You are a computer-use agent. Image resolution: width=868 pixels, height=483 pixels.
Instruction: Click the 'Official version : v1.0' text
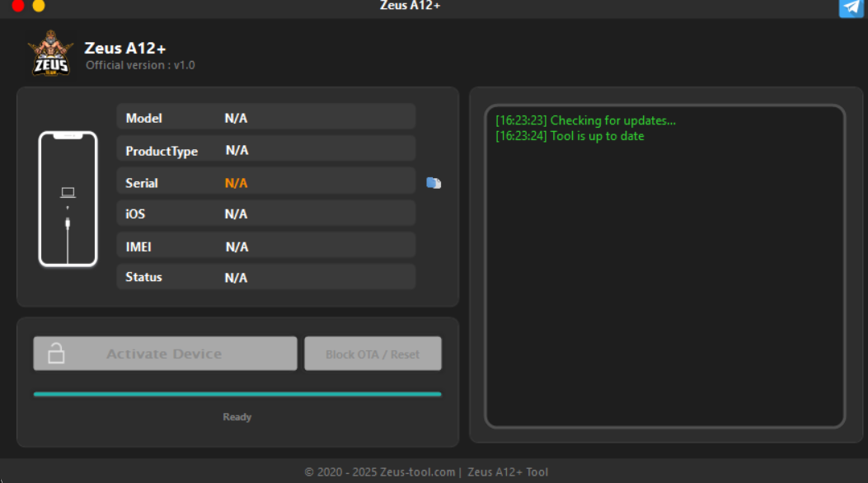coord(140,65)
